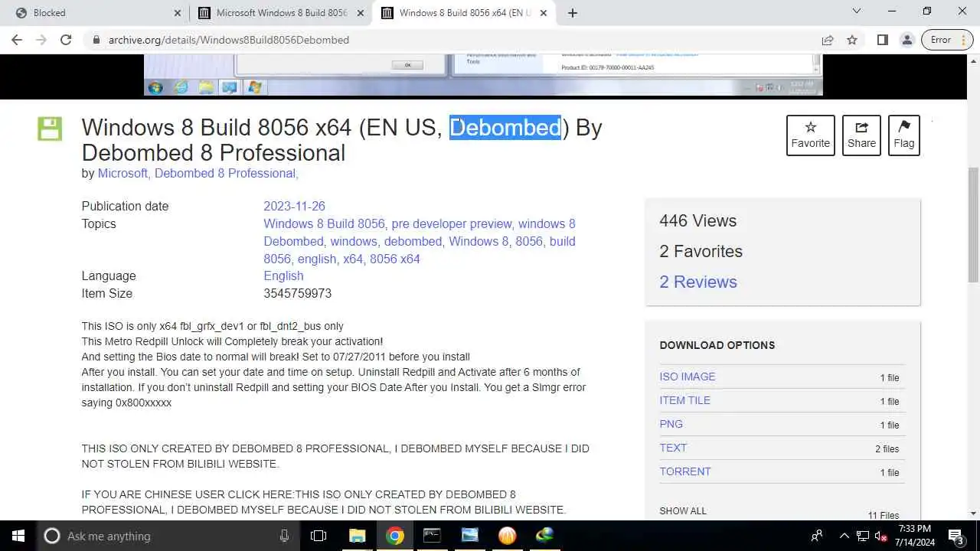The image size is (980, 551).
Task: Open the Action Center notifications icon
Action: (956, 536)
